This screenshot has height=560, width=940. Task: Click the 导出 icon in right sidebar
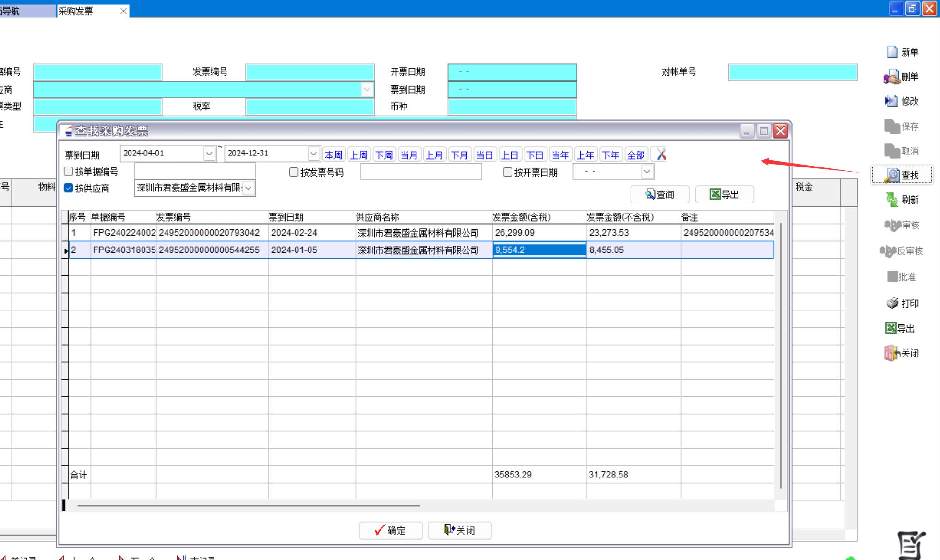point(891,328)
